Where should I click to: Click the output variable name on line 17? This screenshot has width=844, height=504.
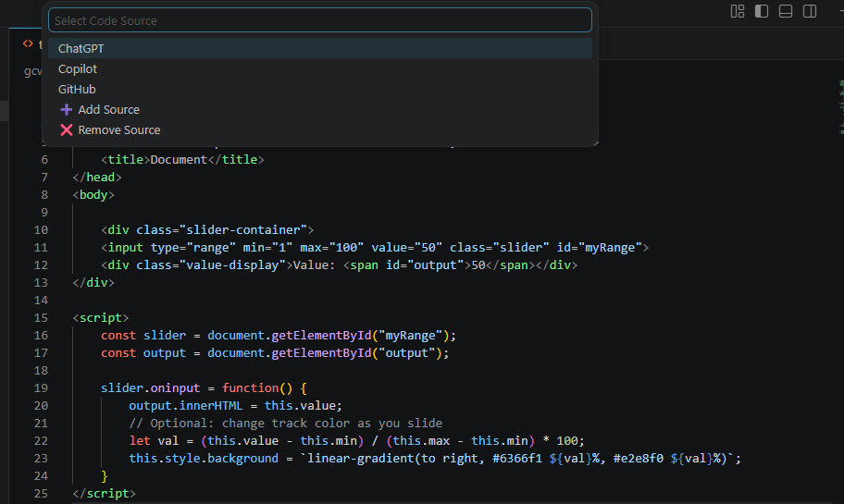[165, 353]
